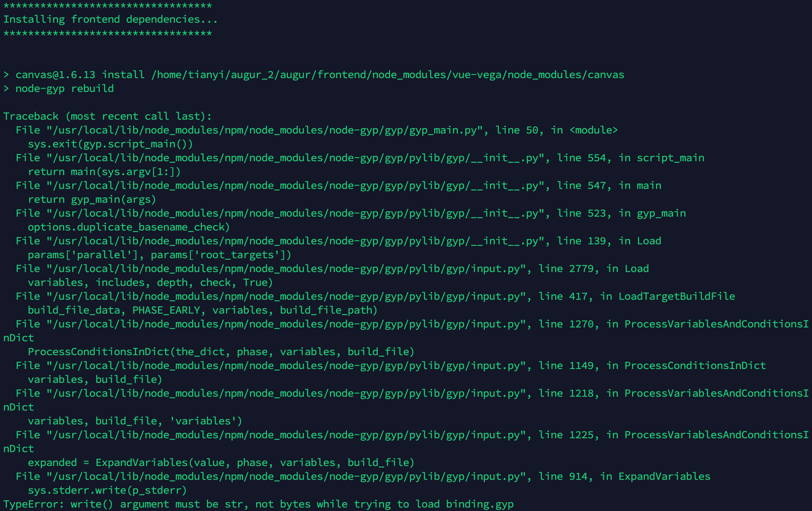Click the gyp_main.py file path

[265, 130]
